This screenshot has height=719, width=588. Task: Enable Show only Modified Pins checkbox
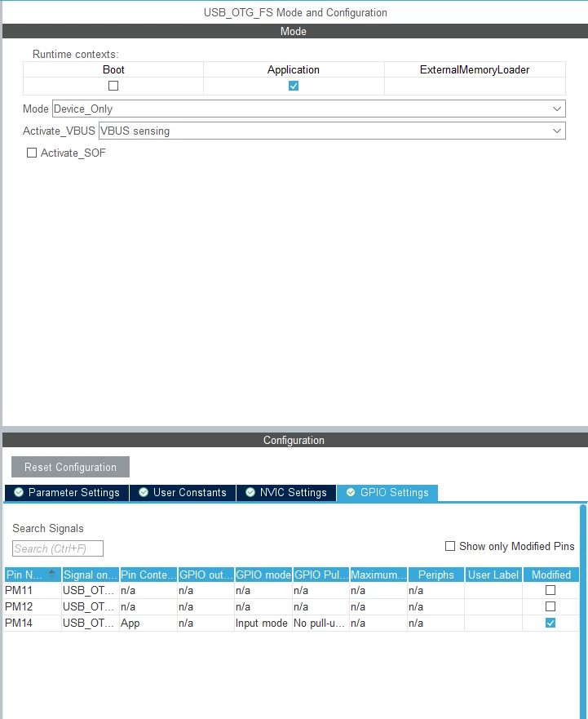click(450, 546)
